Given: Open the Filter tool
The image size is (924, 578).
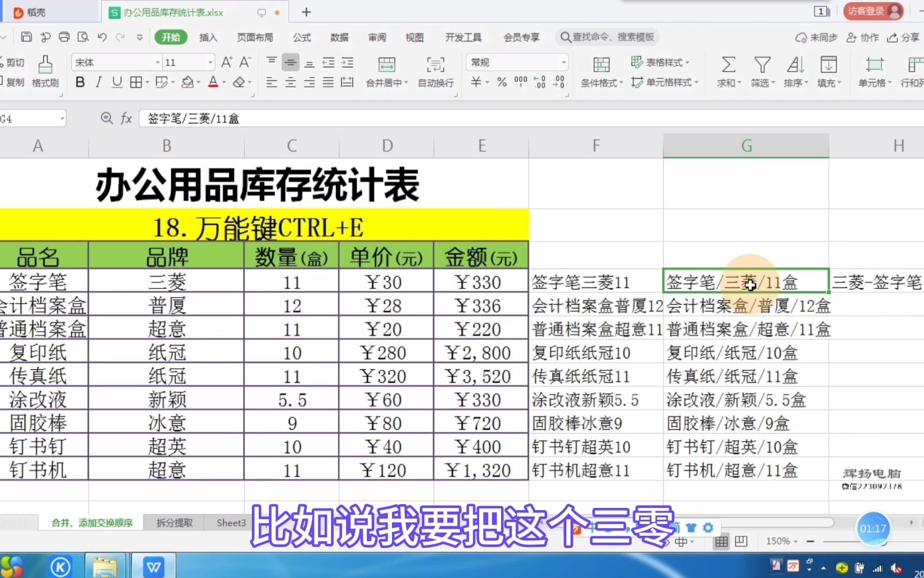Looking at the screenshot, I should tap(760, 71).
